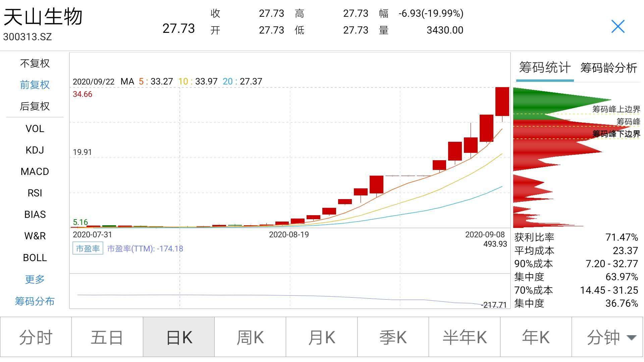Toggle 筹码分布 chip distribution panel
644x362 pixels.
click(x=35, y=301)
